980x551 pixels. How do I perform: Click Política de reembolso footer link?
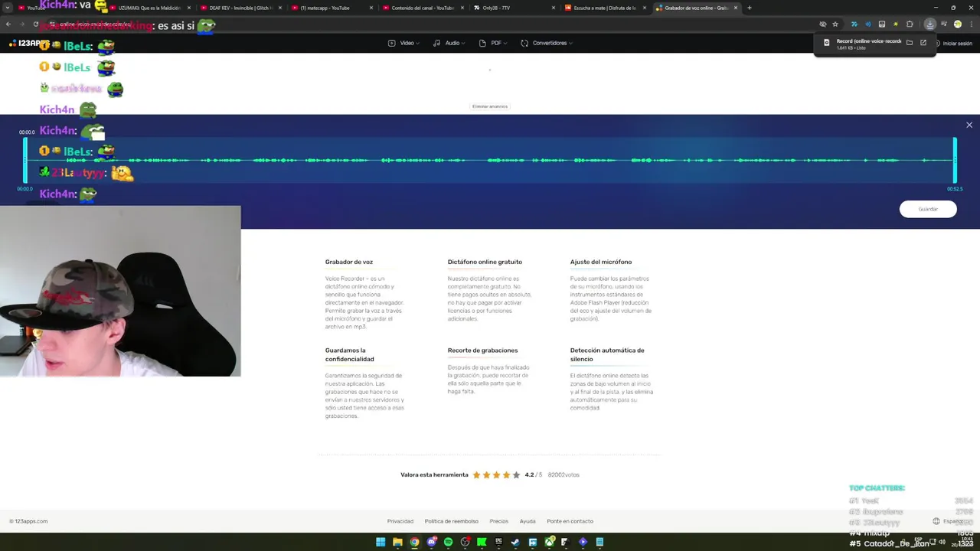(x=452, y=521)
